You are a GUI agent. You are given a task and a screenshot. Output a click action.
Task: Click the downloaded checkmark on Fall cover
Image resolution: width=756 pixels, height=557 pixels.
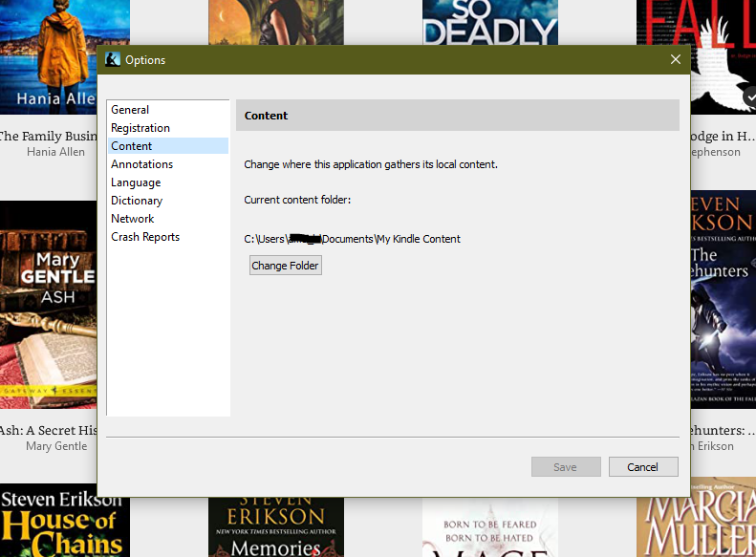click(x=749, y=96)
